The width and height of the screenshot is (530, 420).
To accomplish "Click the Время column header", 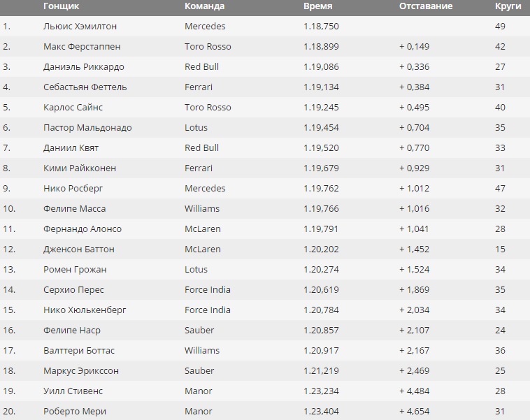I will [x=317, y=6].
